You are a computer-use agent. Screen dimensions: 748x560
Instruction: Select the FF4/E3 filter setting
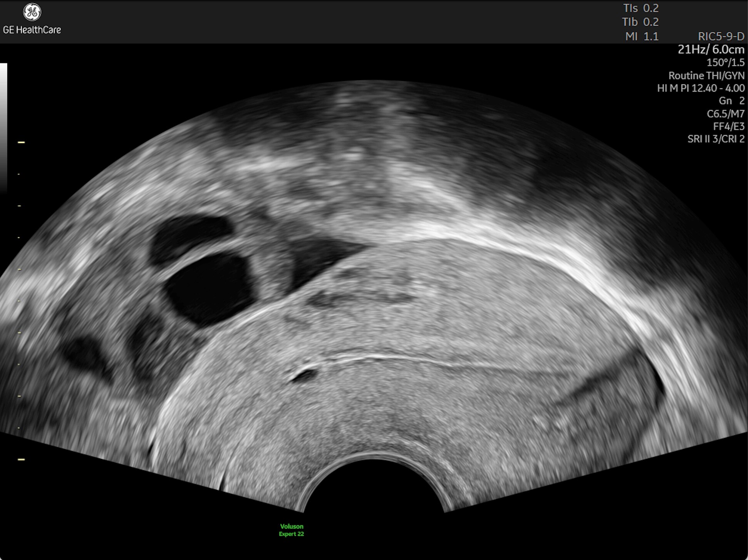[x=728, y=126]
